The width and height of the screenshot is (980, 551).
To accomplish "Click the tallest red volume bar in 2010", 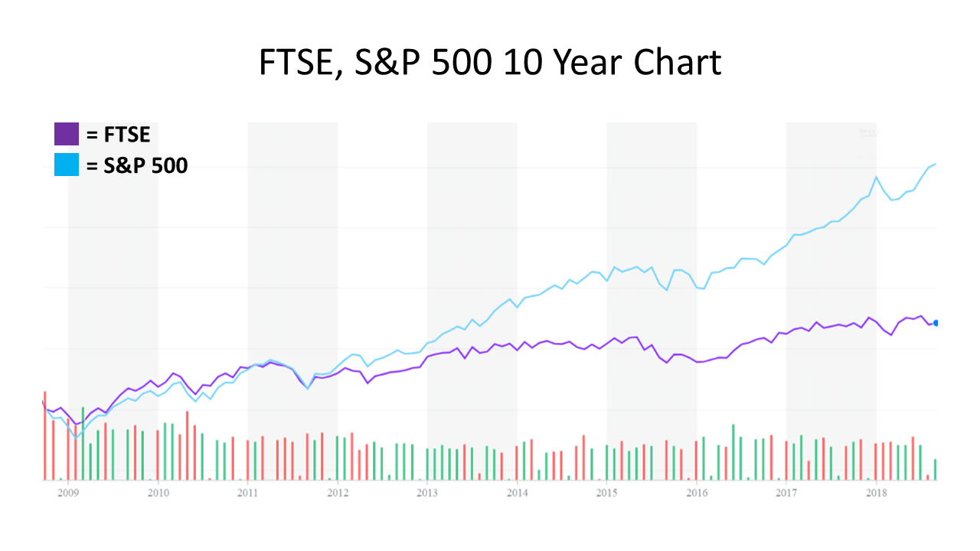I will pos(188,445).
